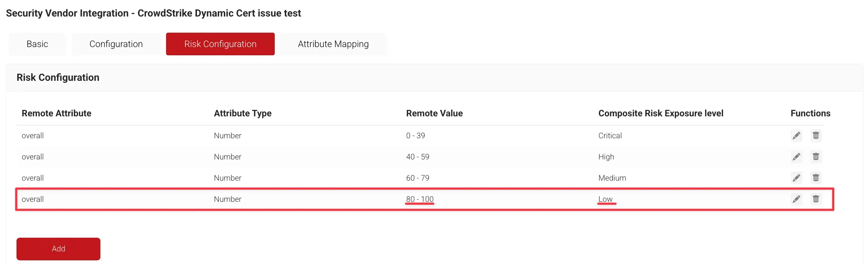Click the Low exposure level cell
868x265 pixels.
[x=605, y=199]
